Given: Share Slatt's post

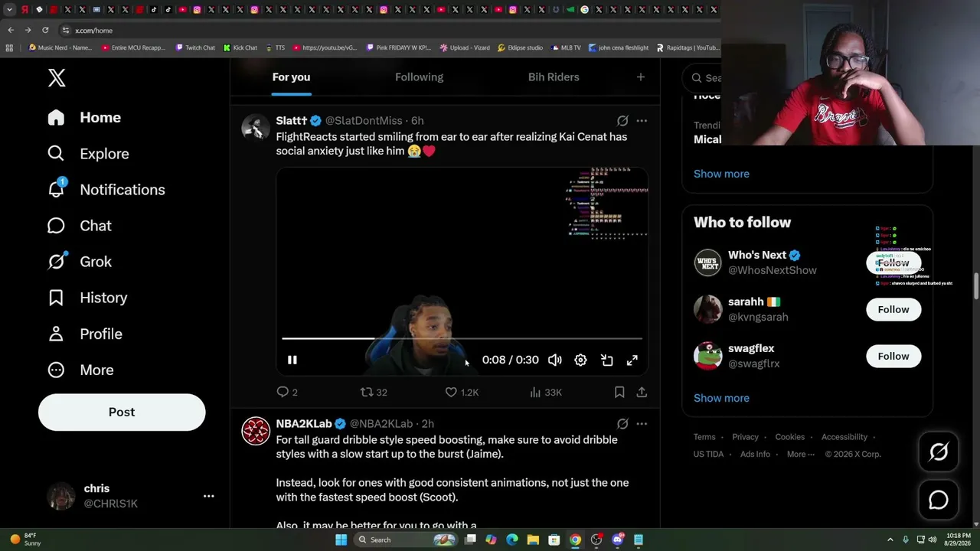Looking at the screenshot, I should [642, 393].
